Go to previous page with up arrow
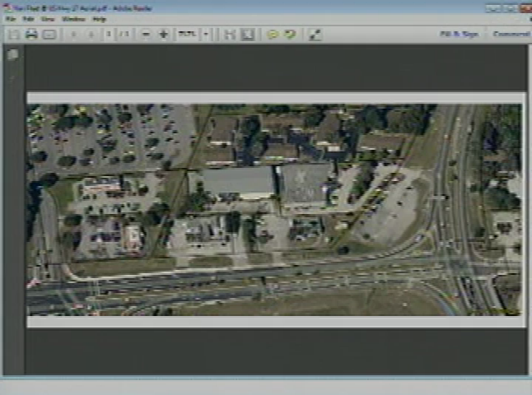The image size is (532, 395). [73, 35]
